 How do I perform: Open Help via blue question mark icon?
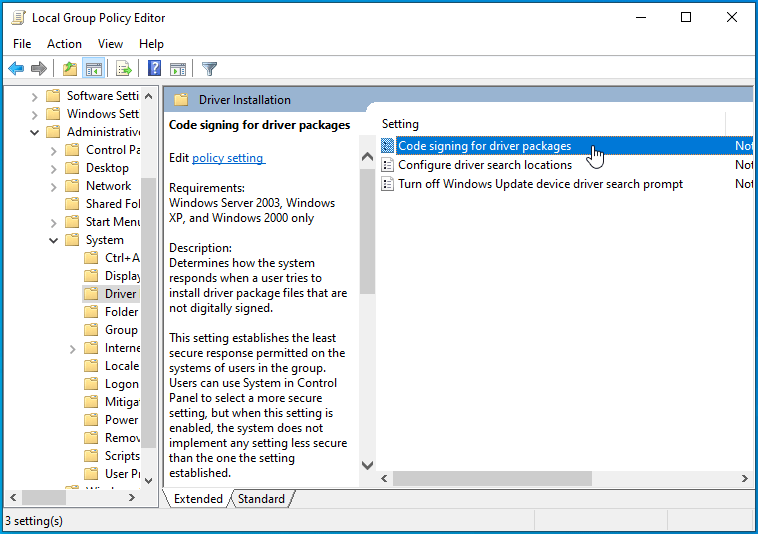(155, 69)
